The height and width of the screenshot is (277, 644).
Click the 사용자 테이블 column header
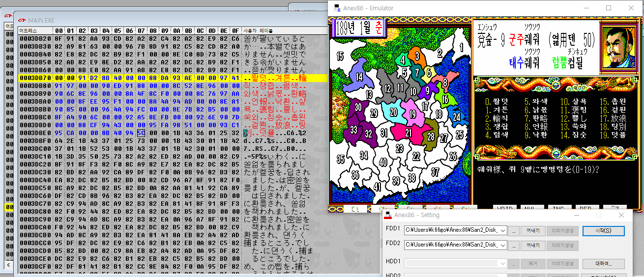[x=259, y=31]
